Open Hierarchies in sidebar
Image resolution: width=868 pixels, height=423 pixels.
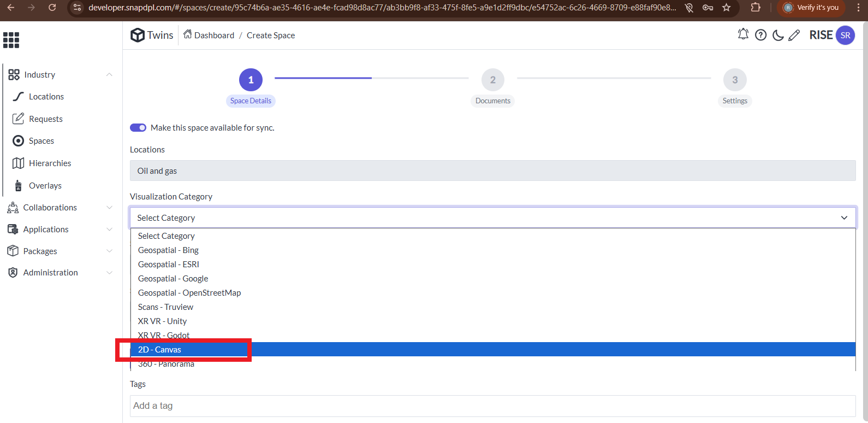pyautogui.click(x=50, y=163)
